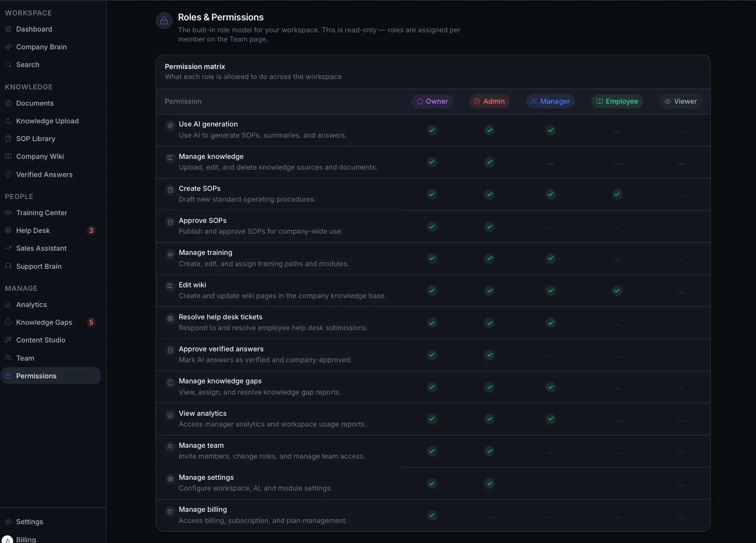This screenshot has width=756, height=543.
Task: Click the Dashboard grid icon in sidebar
Action: [8, 29]
